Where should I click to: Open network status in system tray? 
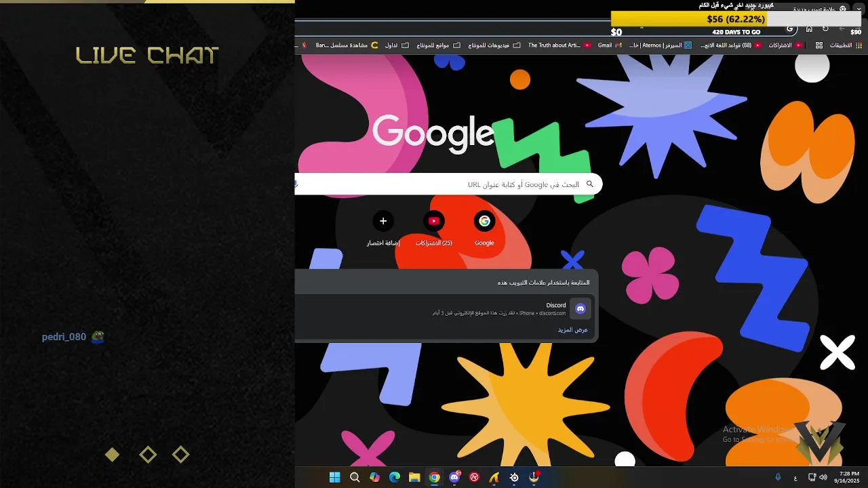click(812, 477)
